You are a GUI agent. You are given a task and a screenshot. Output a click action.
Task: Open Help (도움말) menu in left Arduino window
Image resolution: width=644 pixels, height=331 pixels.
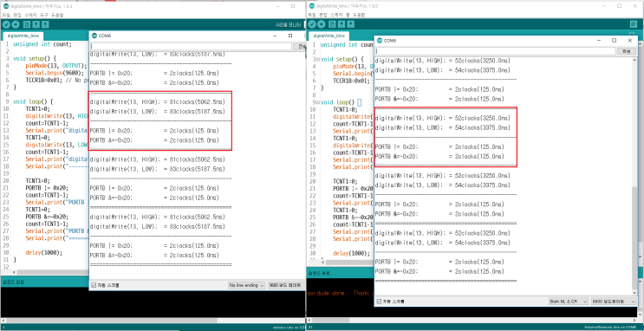point(57,15)
